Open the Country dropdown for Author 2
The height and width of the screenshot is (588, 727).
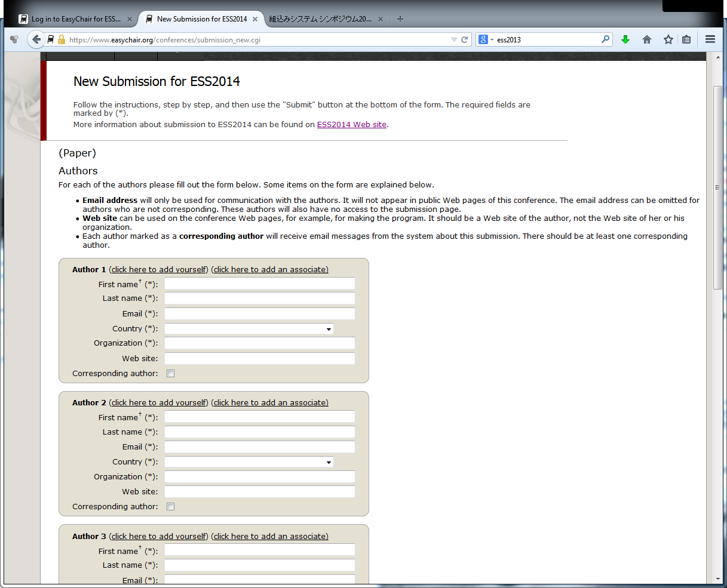pyautogui.click(x=249, y=462)
